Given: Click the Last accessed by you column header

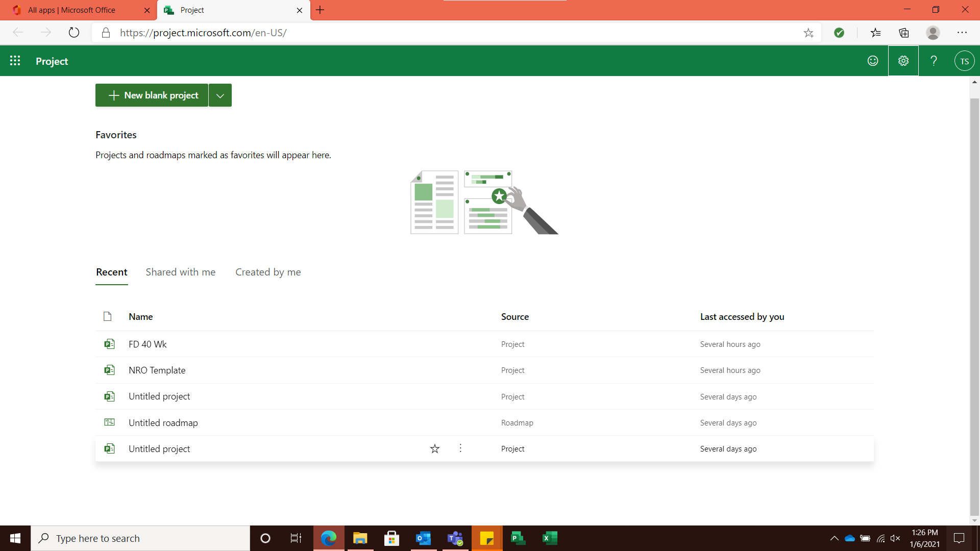Looking at the screenshot, I should pyautogui.click(x=742, y=317).
